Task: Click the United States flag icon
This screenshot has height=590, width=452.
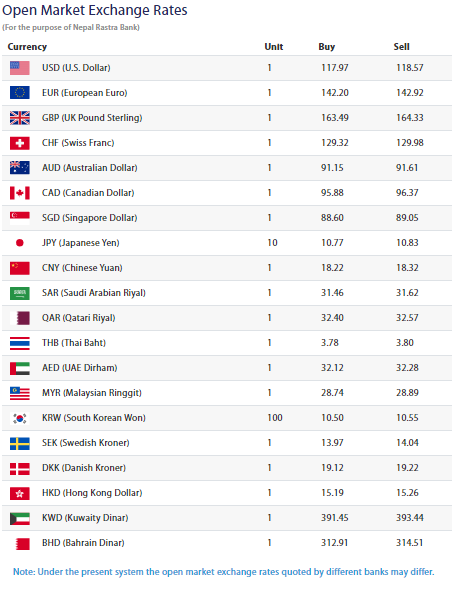Action: pyautogui.click(x=20, y=68)
